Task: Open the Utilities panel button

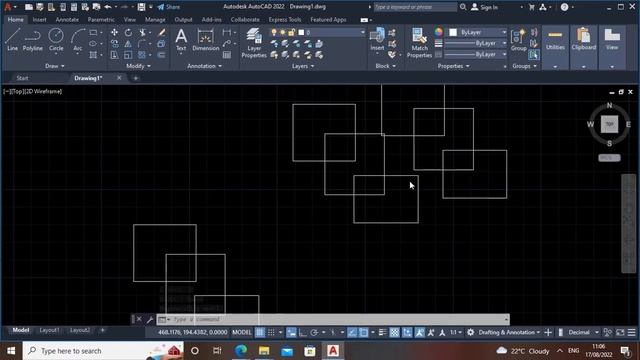Action: pos(555,47)
